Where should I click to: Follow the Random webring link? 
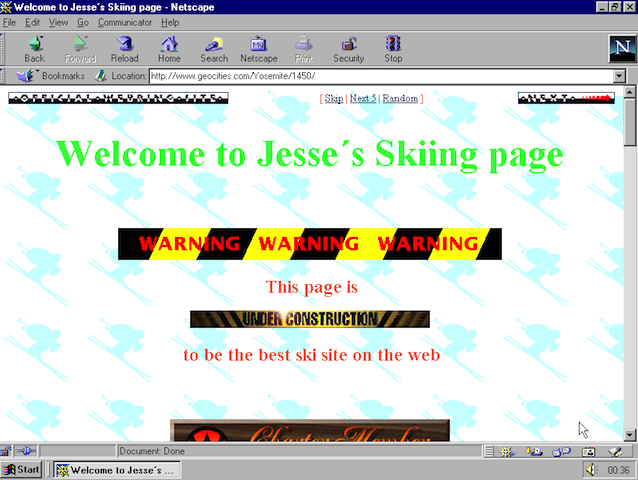point(400,98)
